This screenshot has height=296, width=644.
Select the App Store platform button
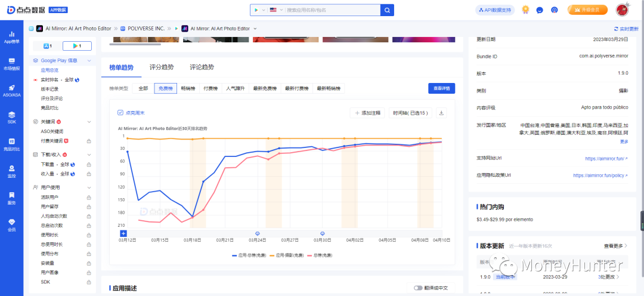48,46
